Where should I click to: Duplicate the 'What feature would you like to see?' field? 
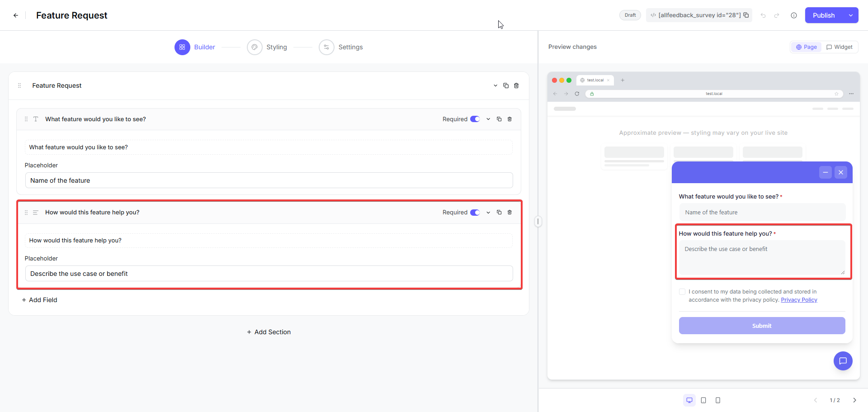tap(499, 119)
